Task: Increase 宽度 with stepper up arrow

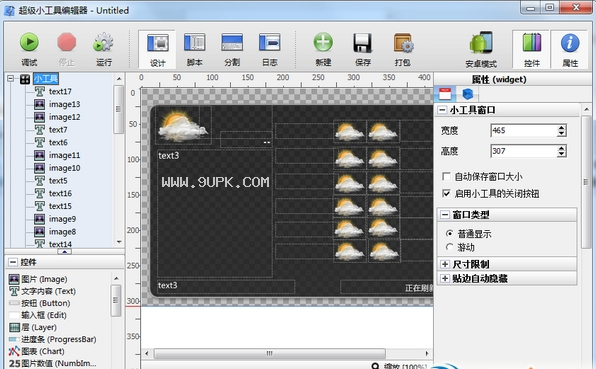Action: pyautogui.click(x=561, y=128)
